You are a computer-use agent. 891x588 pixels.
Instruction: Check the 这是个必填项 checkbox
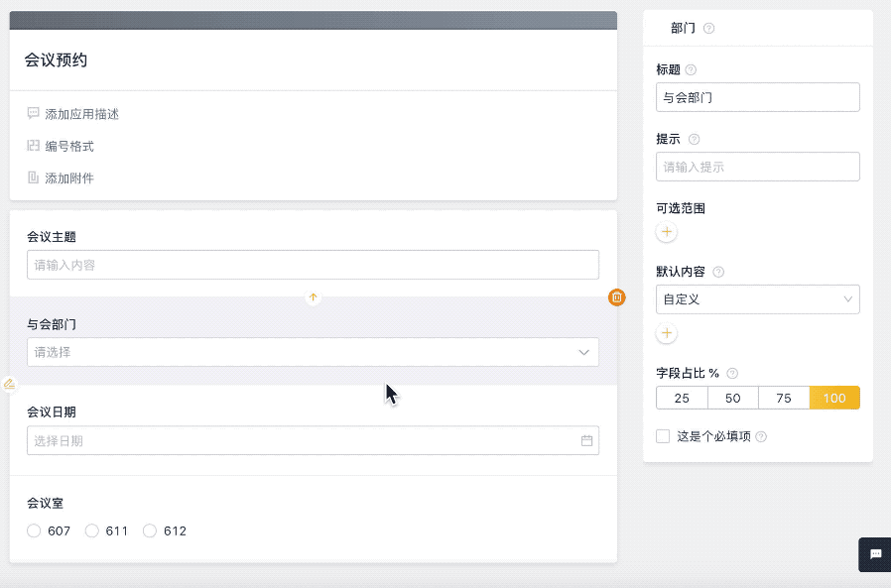tap(663, 436)
